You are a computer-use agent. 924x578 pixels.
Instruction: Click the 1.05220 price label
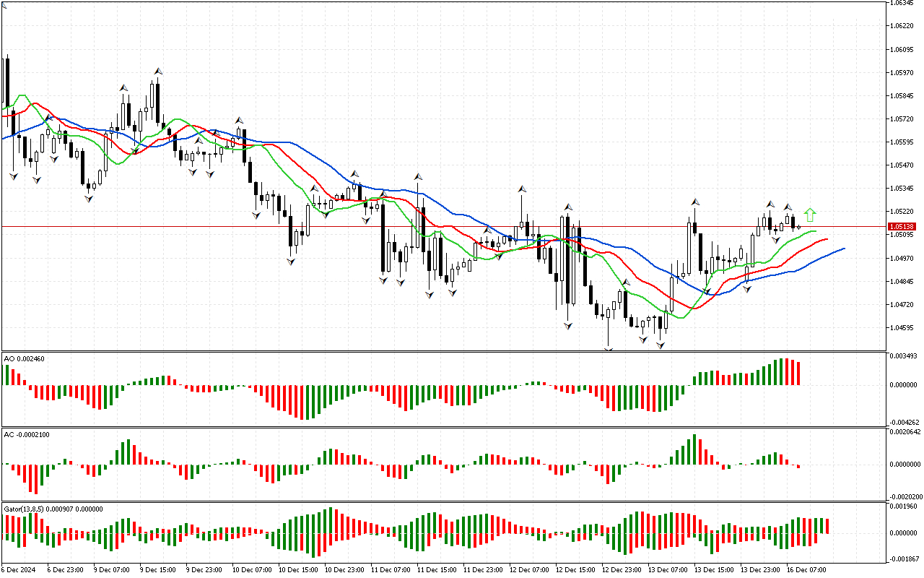902,211
